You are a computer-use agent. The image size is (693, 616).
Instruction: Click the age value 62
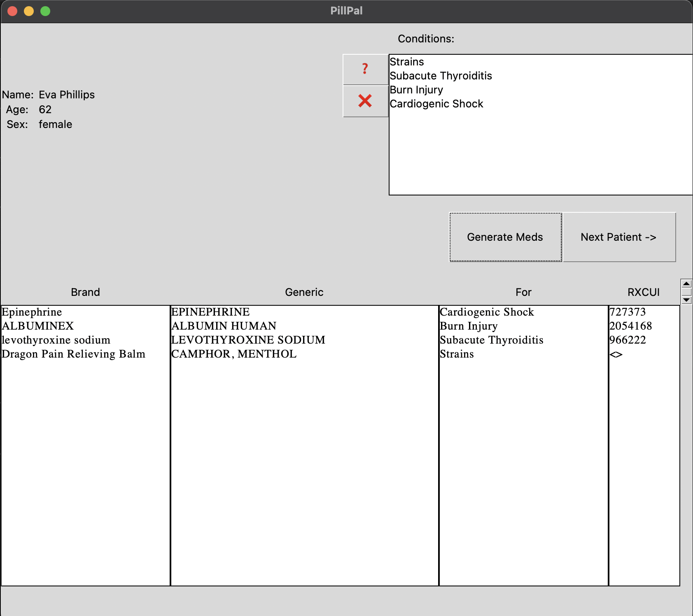45,109
